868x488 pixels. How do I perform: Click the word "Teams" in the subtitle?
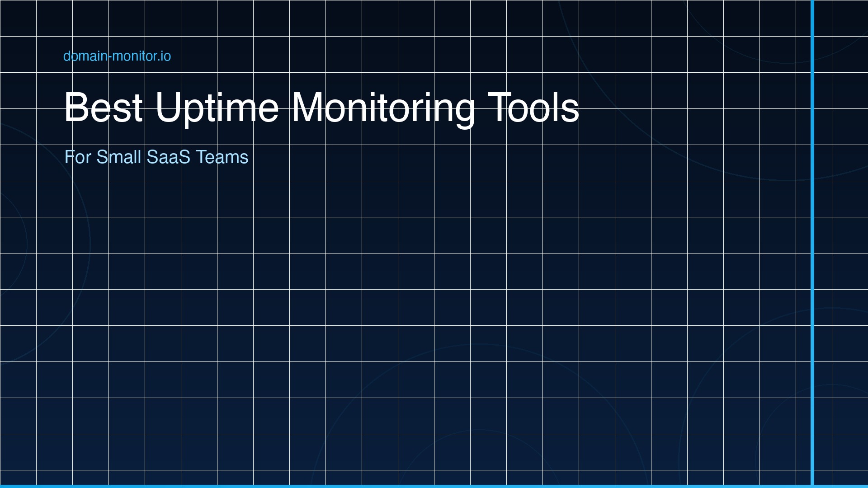tap(222, 157)
